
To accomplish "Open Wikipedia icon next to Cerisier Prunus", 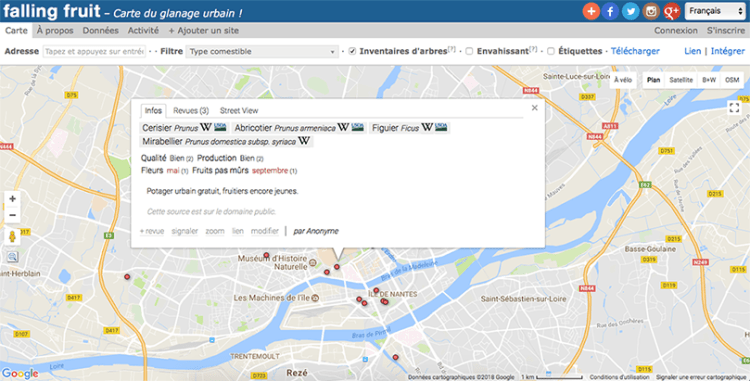I will pyautogui.click(x=206, y=127).
